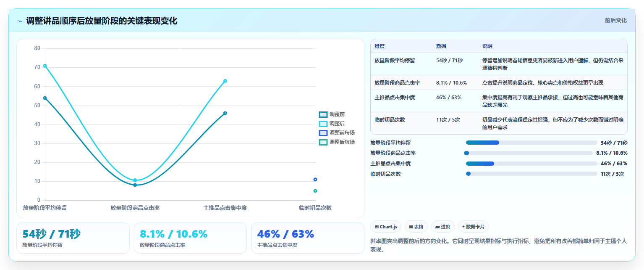Click the 调整后 point at 主推品点击集中度 63

coord(225,81)
